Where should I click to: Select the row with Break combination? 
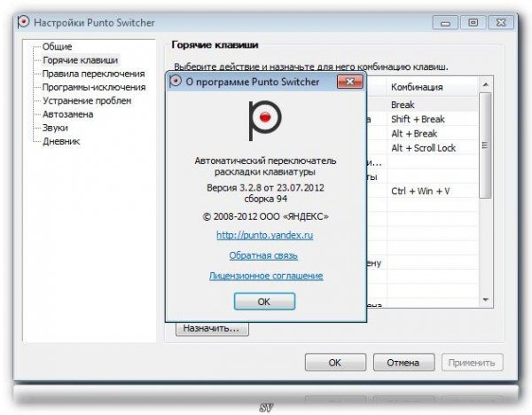[422, 105]
